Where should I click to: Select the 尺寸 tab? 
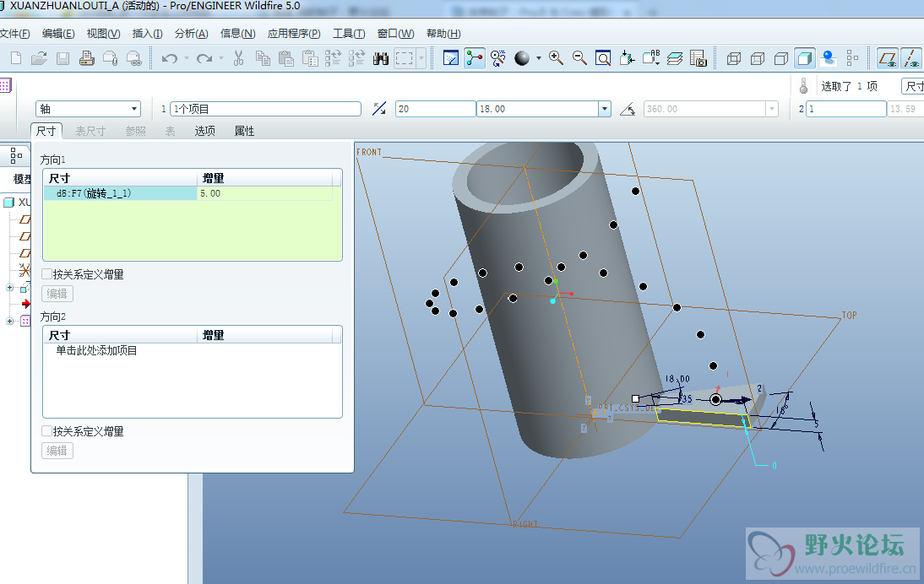(x=46, y=132)
